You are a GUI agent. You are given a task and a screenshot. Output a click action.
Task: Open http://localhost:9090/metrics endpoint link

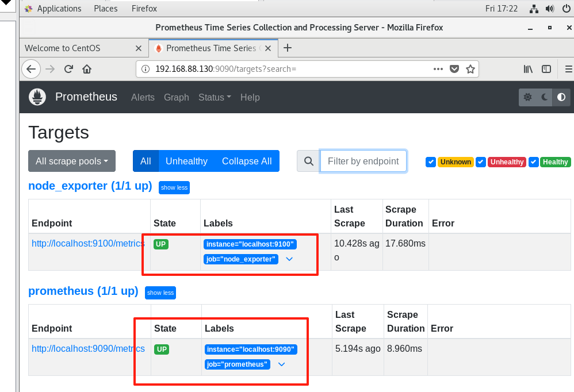click(x=88, y=349)
